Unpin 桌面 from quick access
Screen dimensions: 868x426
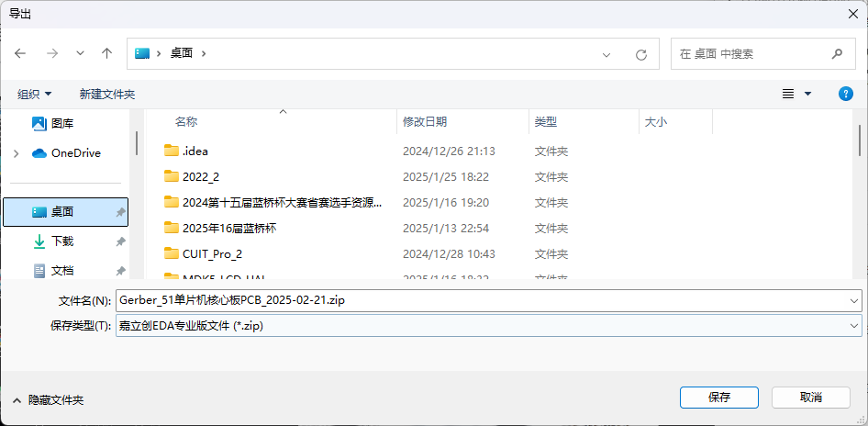coord(120,212)
